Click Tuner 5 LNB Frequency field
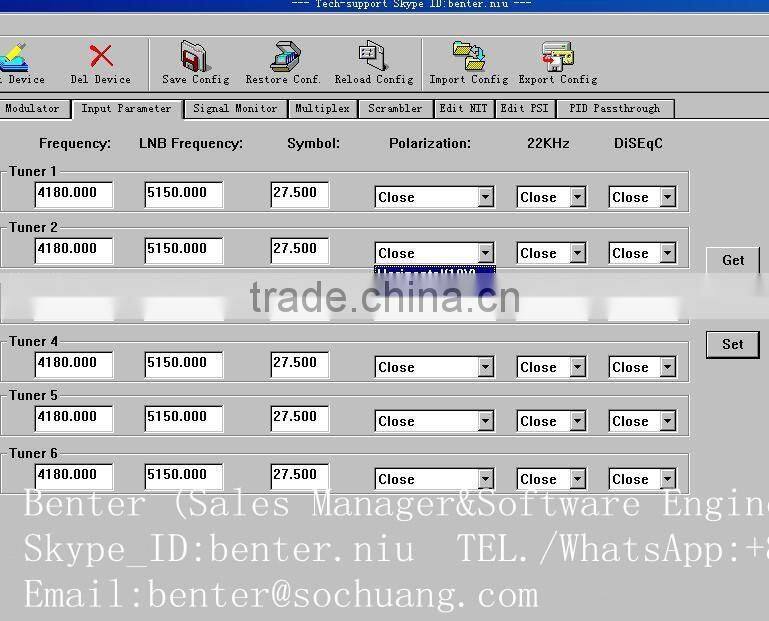This screenshot has width=769, height=621. click(183, 418)
